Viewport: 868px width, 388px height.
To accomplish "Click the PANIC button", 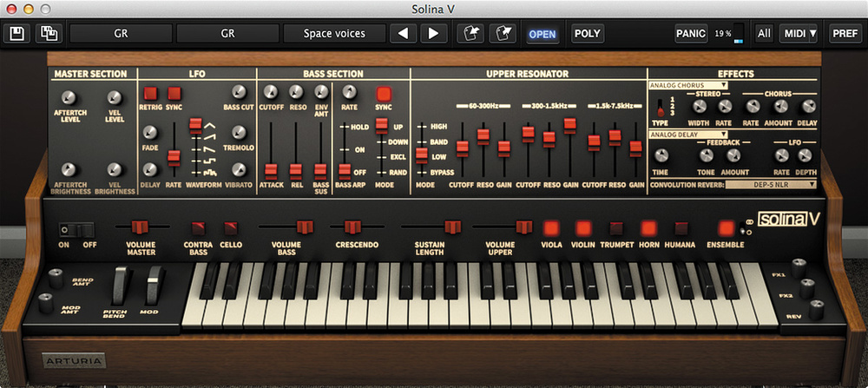I will pyautogui.click(x=691, y=34).
